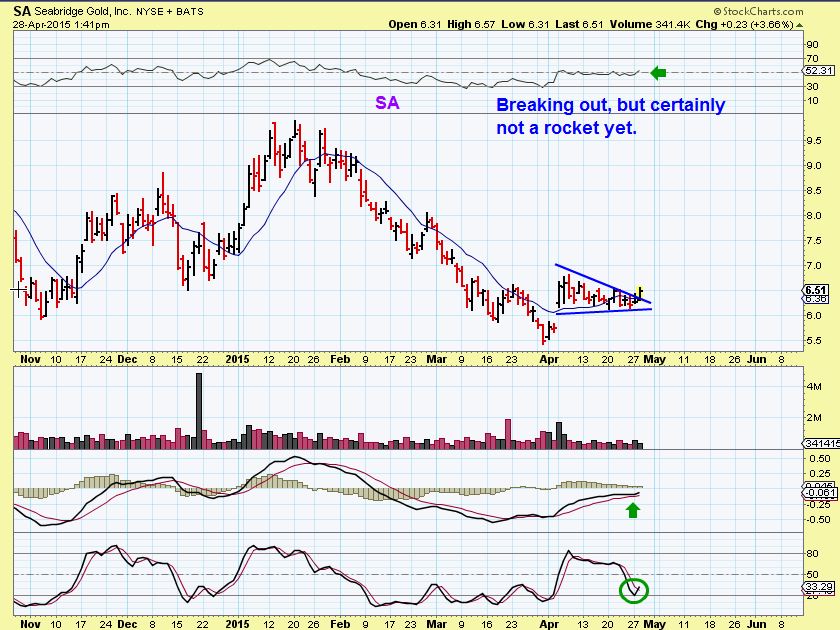Click 2015 on date axis below price panel

237,359
